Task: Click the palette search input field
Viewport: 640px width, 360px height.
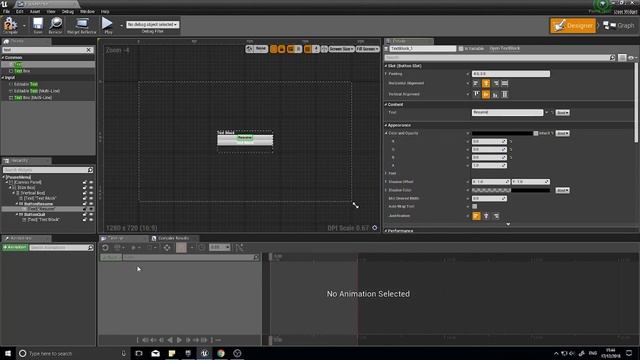Action: click(44, 50)
